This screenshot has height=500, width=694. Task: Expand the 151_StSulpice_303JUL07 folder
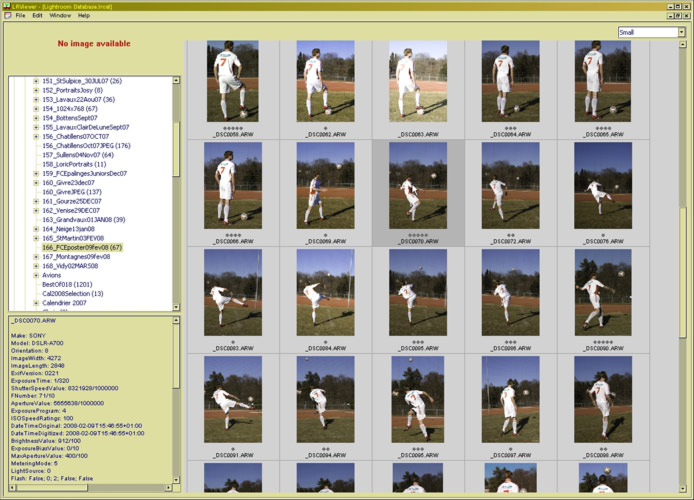tap(36, 81)
